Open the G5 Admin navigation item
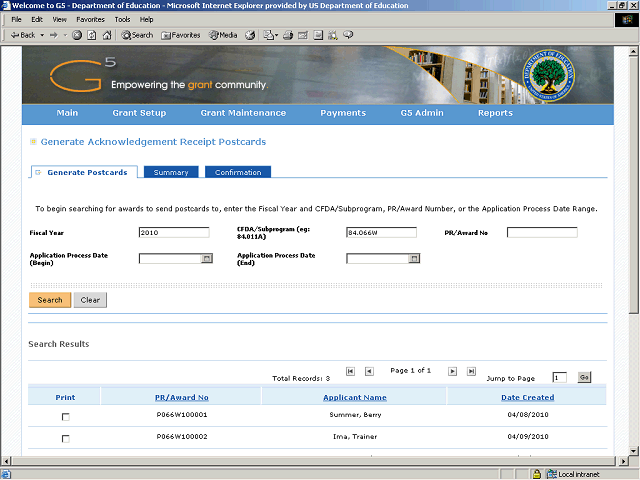Viewport: 640px width, 480px height. click(422, 113)
